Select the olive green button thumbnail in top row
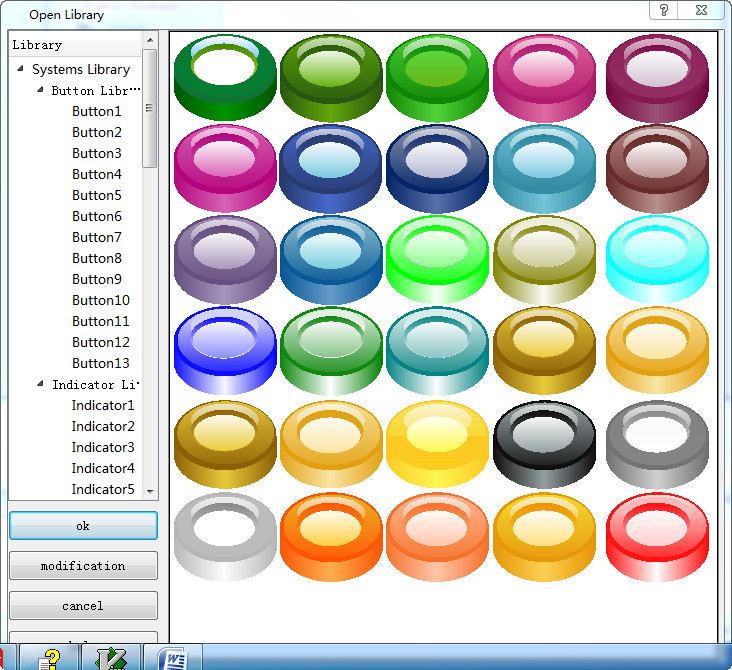The height and width of the screenshot is (670, 732). click(x=331, y=77)
